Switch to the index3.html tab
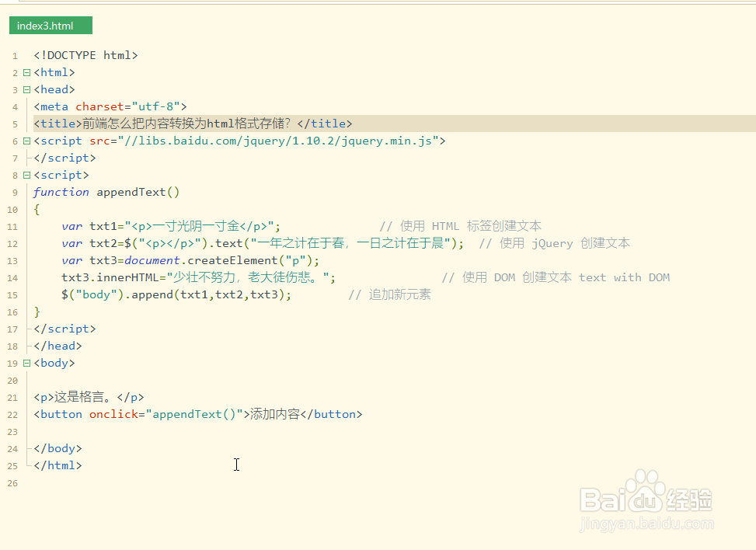Viewport: 756px width, 550px height. [51, 26]
